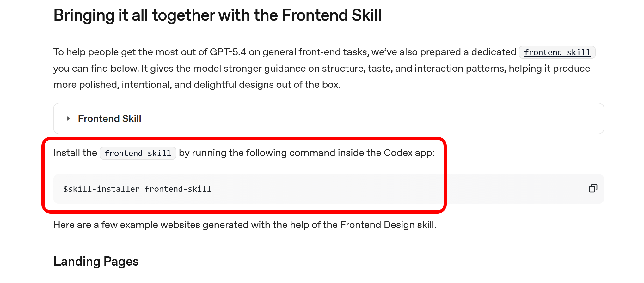Viewport: 644px width, 283px height.
Task: Click the GPT-5.4 text in the first paragraph
Action: coord(228,52)
